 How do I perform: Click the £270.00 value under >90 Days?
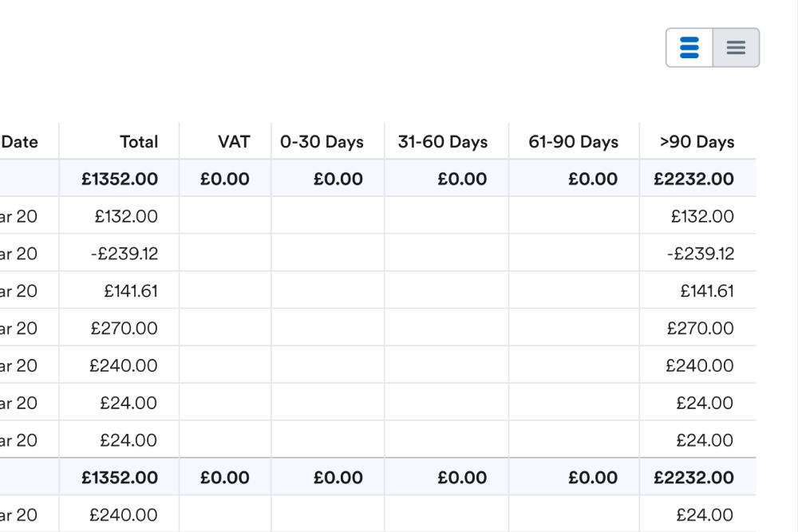click(x=701, y=329)
